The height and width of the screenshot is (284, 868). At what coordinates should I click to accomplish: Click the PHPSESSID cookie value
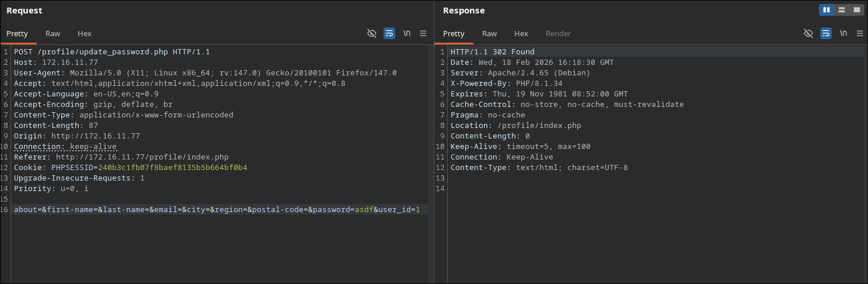pos(173,168)
